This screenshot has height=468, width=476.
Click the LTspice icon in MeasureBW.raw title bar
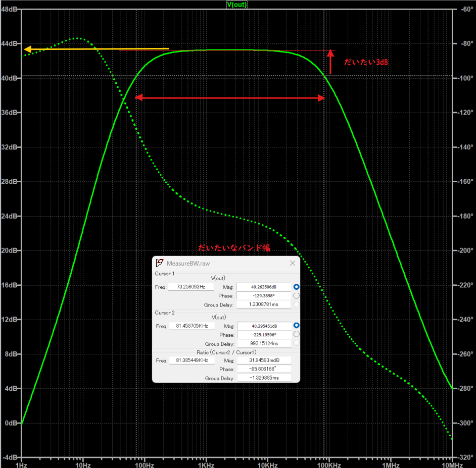click(x=160, y=263)
